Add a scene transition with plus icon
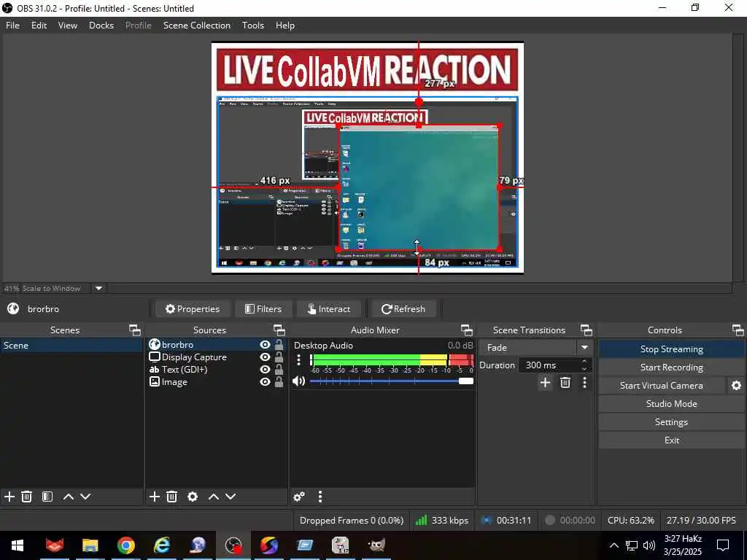The image size is (747, 560). pos(545,382)
